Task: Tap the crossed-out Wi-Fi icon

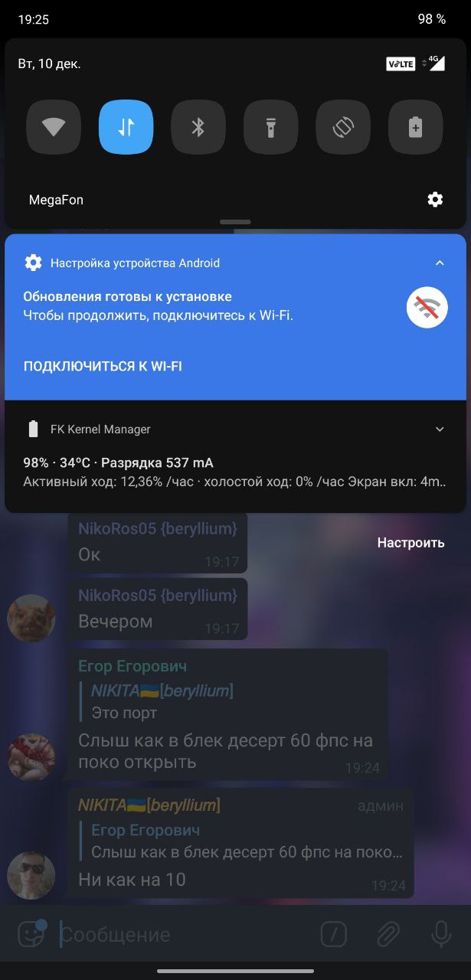Action: pyautogui.click(x=427, y=308)
